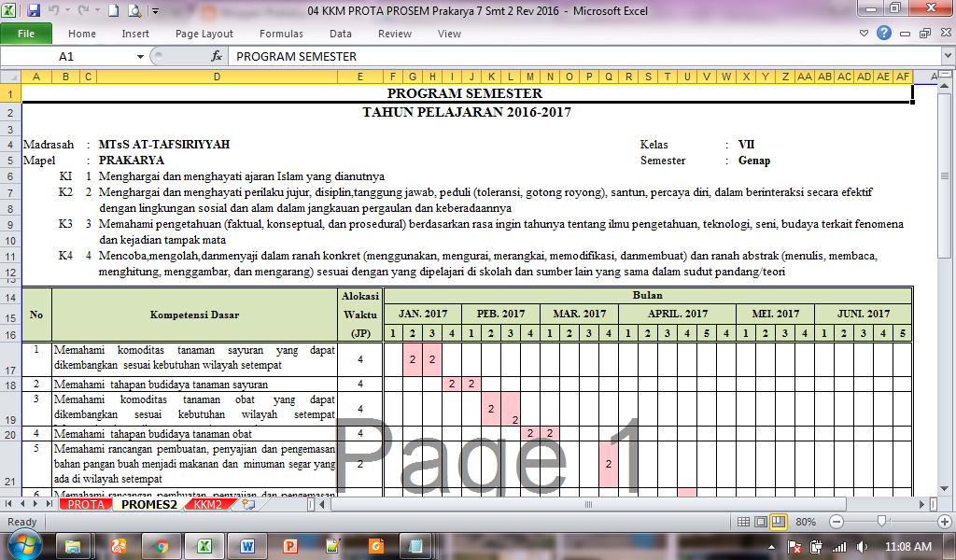956x560 pixels.
Task: Open the Name Box dropdown arrow
Action: click(x=140, y=56)
